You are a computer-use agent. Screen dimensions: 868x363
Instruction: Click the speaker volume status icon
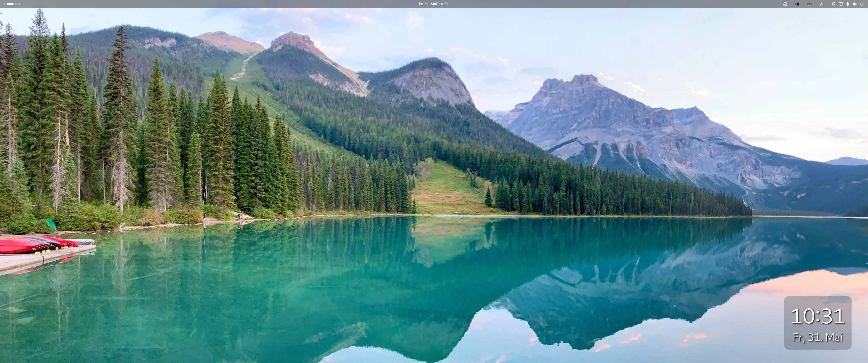[x=855, y=4]
